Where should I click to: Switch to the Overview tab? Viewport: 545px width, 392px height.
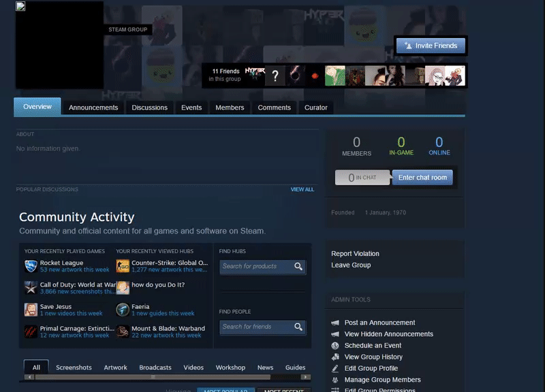click(x=37, y=107)
